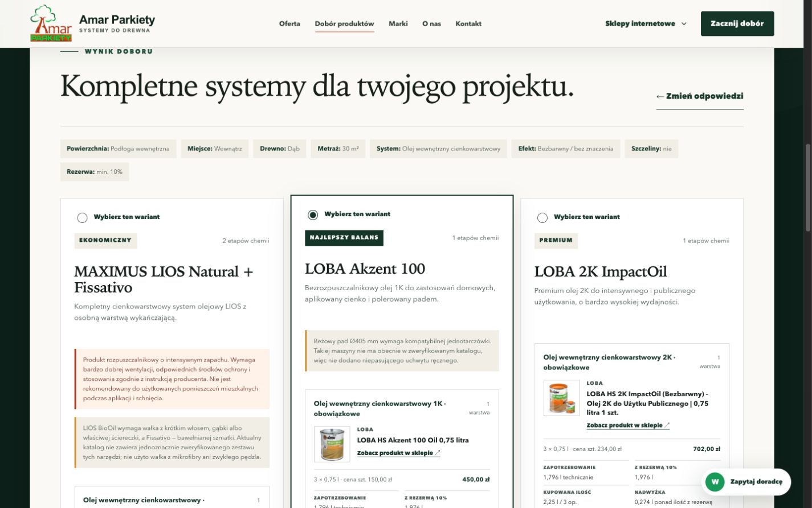The width and height of the screenshot is (812, 508).
Task: Click the 450,00 zł price
Action: click(476, 479)
